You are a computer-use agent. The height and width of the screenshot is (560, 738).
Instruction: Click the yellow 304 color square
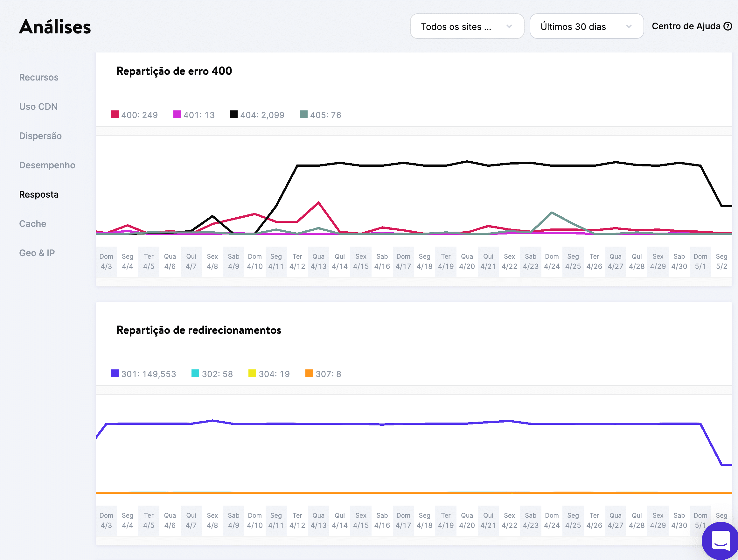pos(252,374)
